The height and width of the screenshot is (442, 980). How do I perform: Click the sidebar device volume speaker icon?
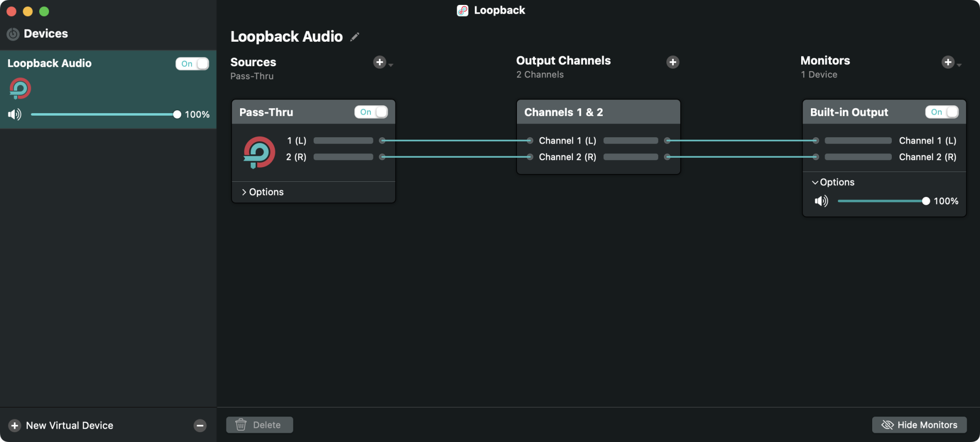click(15, 114)
